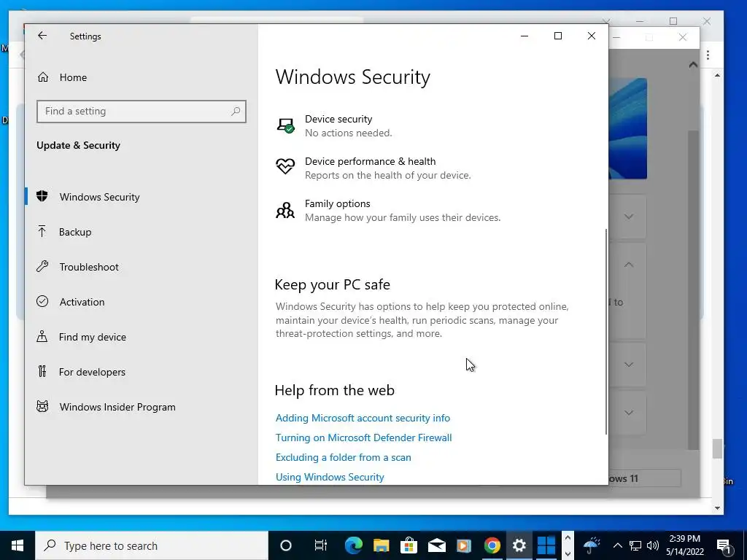Click the Activation checkmark circle icon
Screen dimensions: 747x560
click(x=42, y=301)
